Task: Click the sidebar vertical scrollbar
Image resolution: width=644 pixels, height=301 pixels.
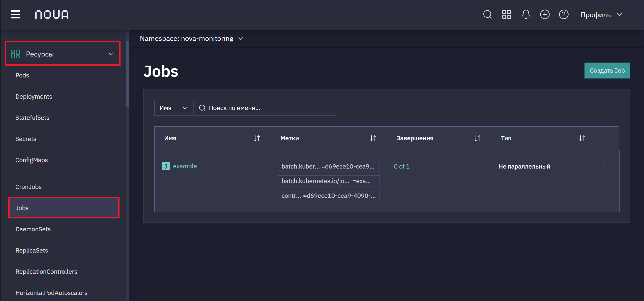Action: [128, 74]
